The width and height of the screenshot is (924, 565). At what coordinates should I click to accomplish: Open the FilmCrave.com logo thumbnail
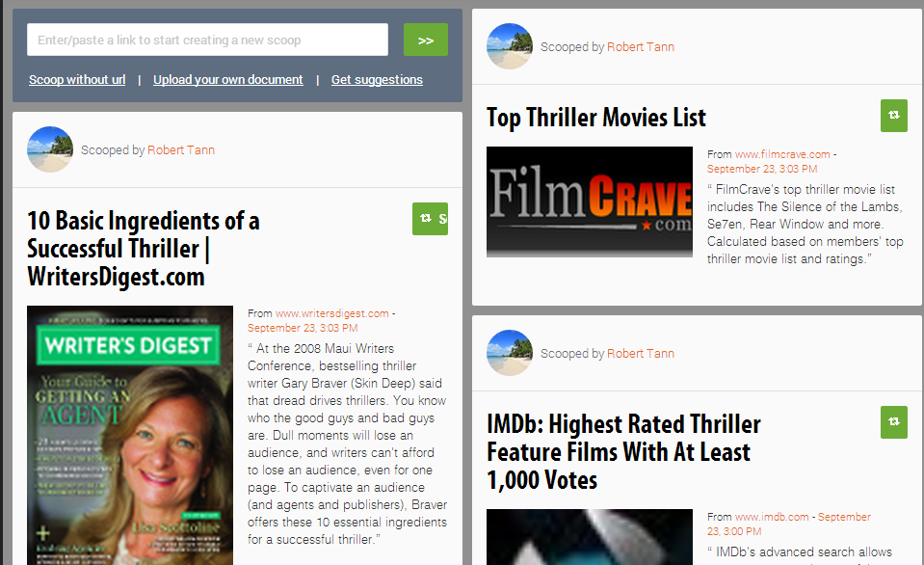[590, 202]
